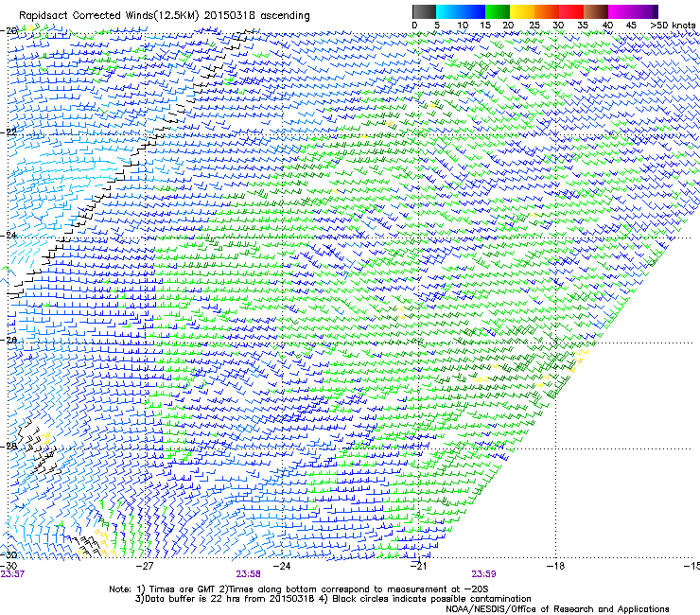Viewport: 700px width, 615px height.
Task: Click the NOAA/NESDIS credit text
Action: coord(557,609)
